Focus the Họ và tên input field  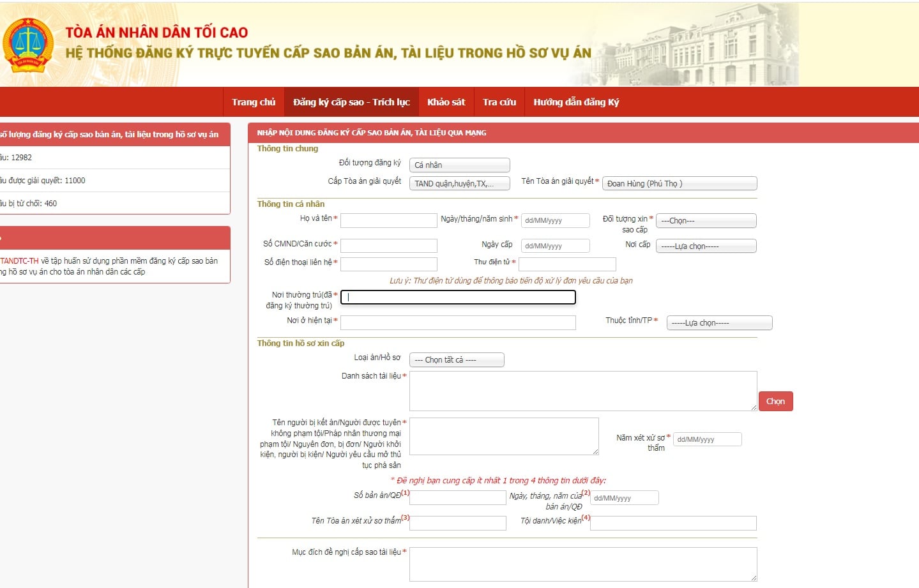[389, 220]
